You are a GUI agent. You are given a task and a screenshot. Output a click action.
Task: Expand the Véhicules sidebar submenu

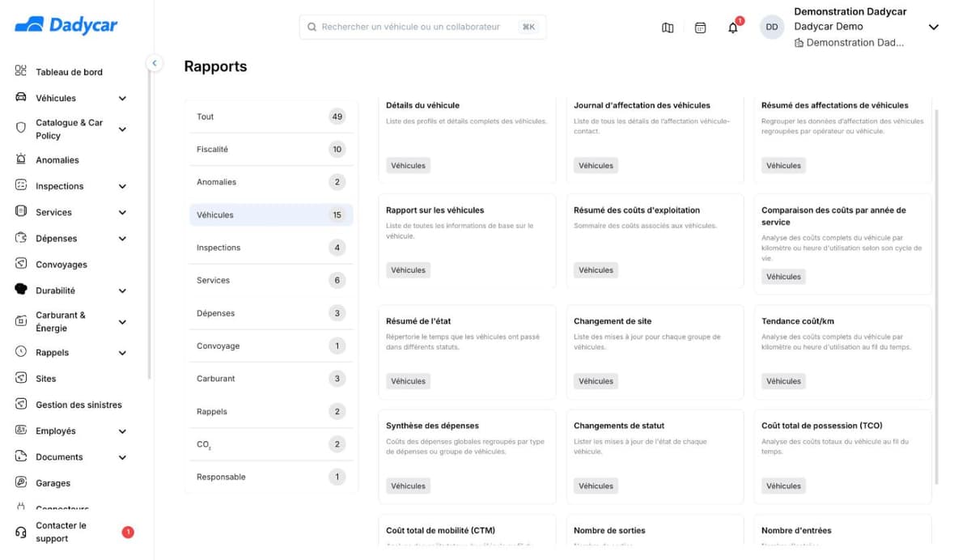pos(122,99)
